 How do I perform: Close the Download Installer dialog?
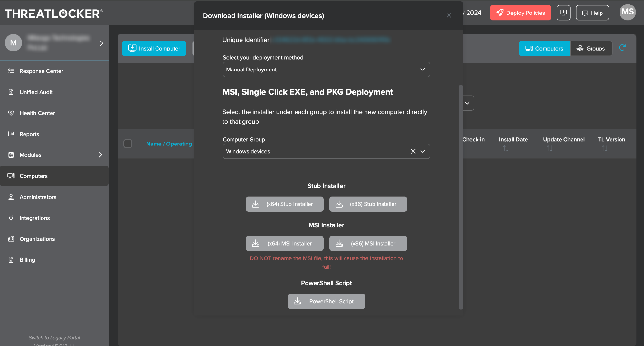[449, 15]
